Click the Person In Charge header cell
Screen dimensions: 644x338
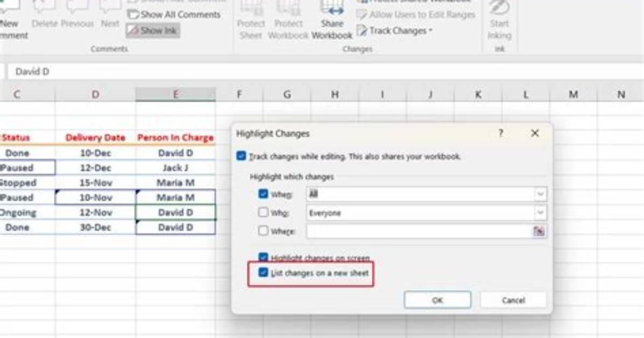(176, 138)
